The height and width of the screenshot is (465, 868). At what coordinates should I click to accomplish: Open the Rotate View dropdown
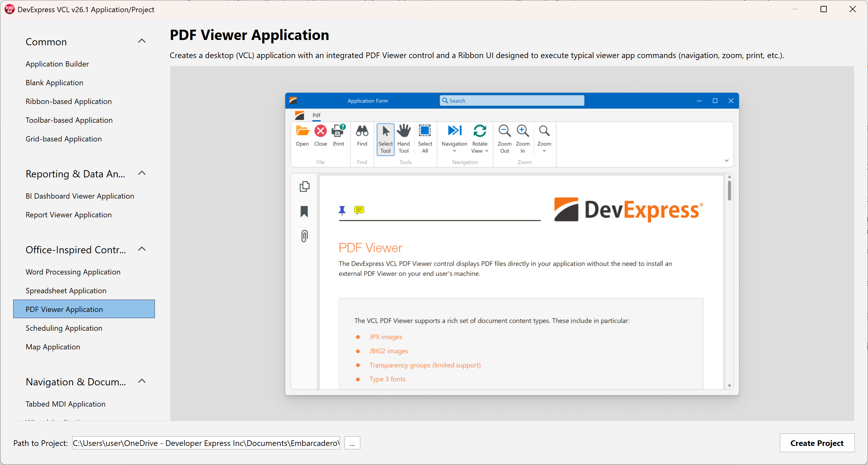pyautogui.click(x=480, y=139)
